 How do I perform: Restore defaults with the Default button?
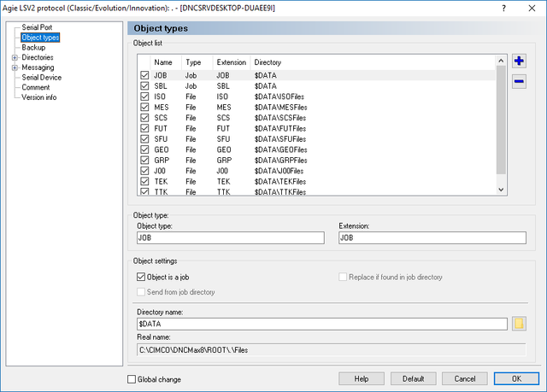pyautogui.click(x=413, y=378)
